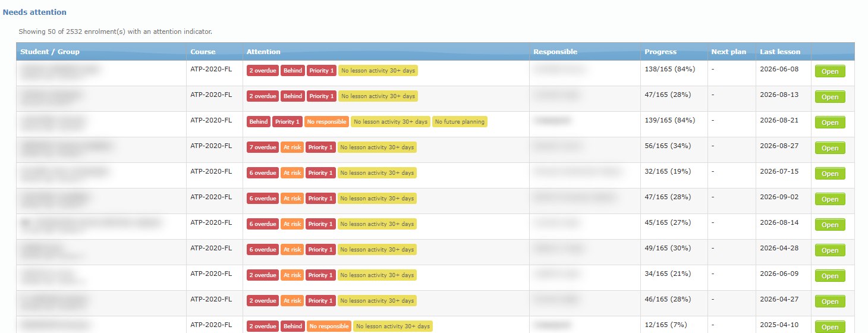Image resolution: width=868 pixels, height=333 pixels.
Task: Open the enrolment with last lesson 2026-08-21
Action: pos(830,122)
